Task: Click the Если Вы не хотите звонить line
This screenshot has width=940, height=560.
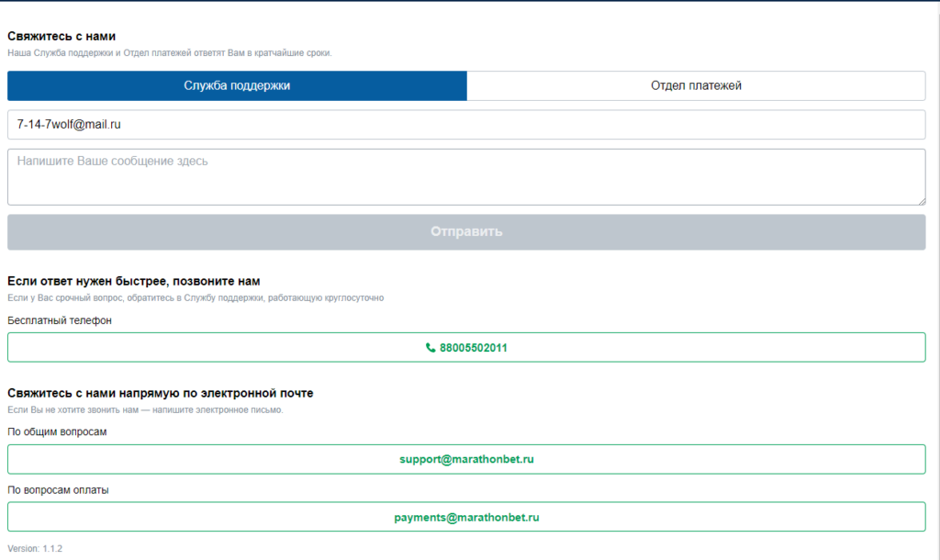Action: coord(145,410)
